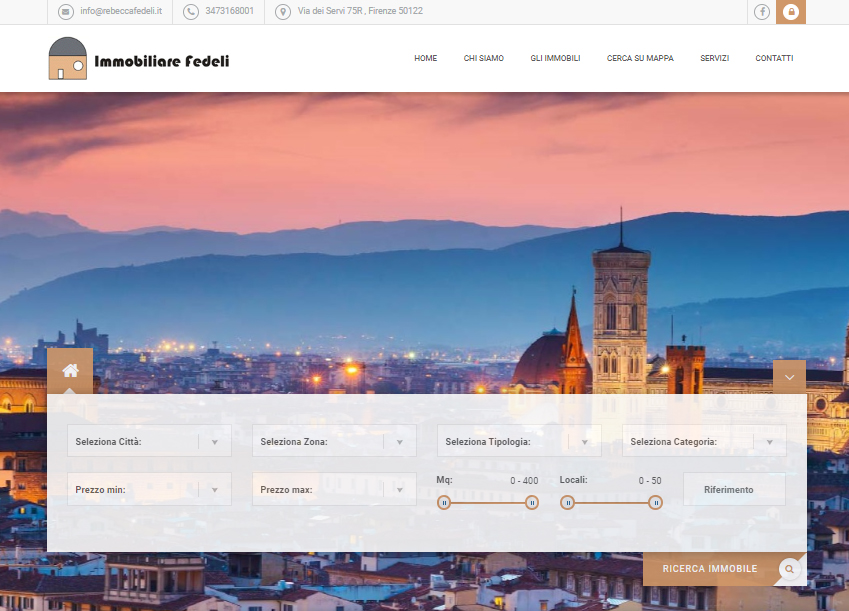Open the Seleziona Città dropdown
Viewport: 849px width, 611px height.
[149, 441]
